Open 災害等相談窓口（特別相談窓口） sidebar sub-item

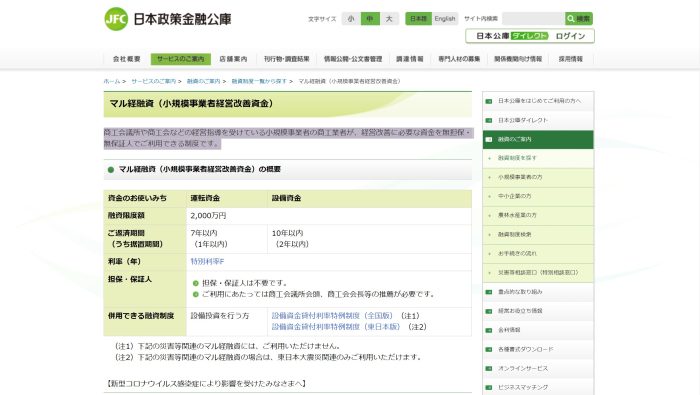point(538,273)
